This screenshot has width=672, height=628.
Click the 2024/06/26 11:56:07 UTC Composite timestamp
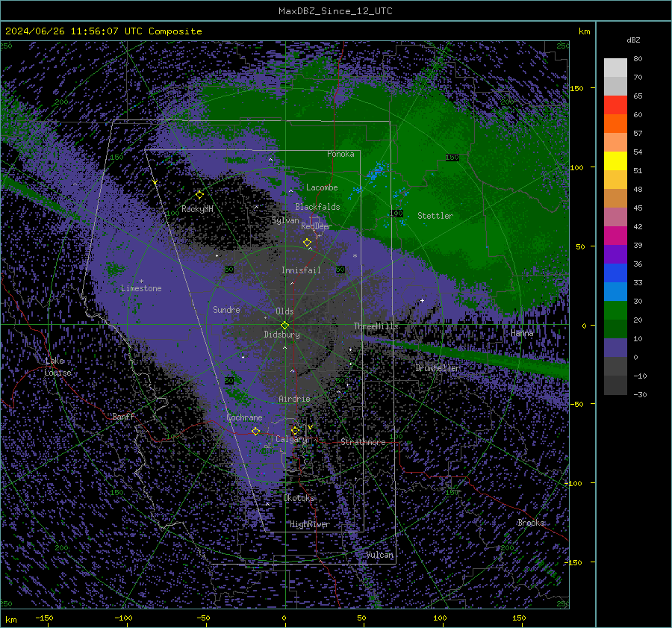[103, 31]
